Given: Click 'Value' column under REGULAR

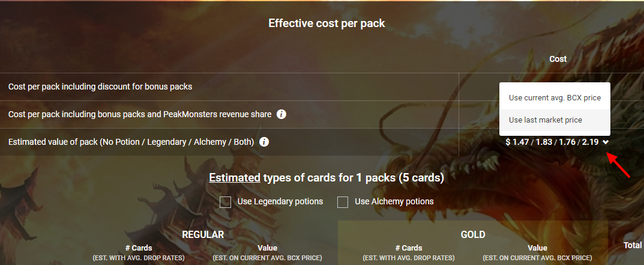Looking at the screenshot, I should point(267,248).
